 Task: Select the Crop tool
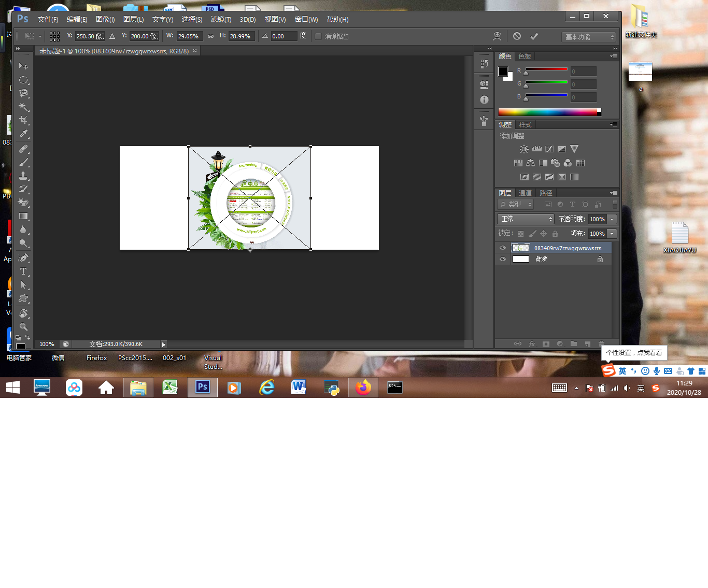(23, 120)
